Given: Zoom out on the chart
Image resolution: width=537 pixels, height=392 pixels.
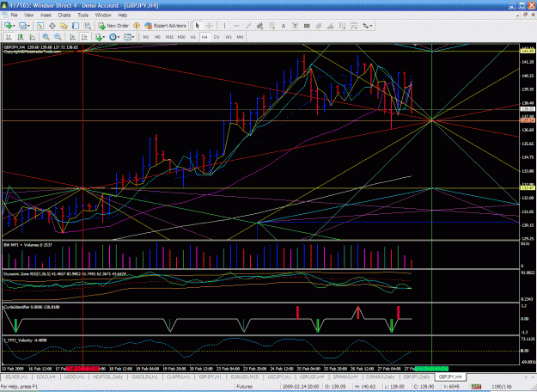Looking at the screenshot, I should pyautogui.click(x=58, y=37).
